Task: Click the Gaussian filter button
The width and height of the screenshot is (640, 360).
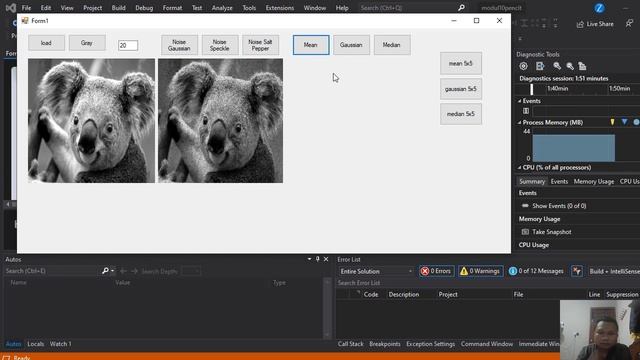Action: (x=351, y=45)
